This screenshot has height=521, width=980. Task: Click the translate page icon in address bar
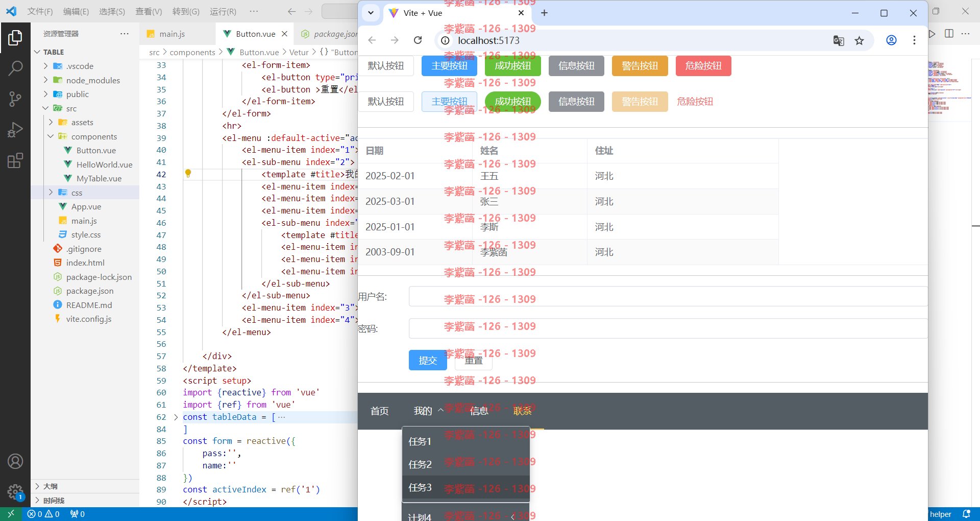pyautogui.click(x=839, y=40)
